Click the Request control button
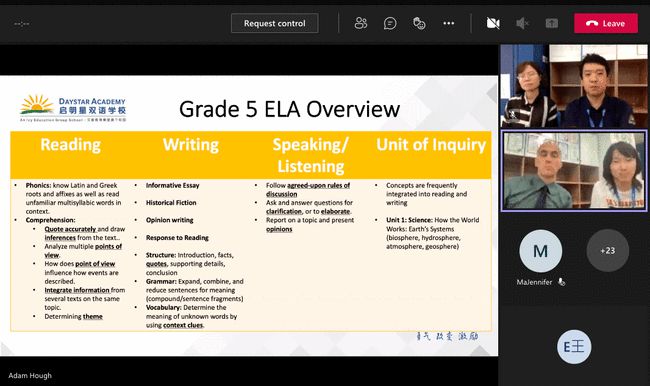 (274, 23)
